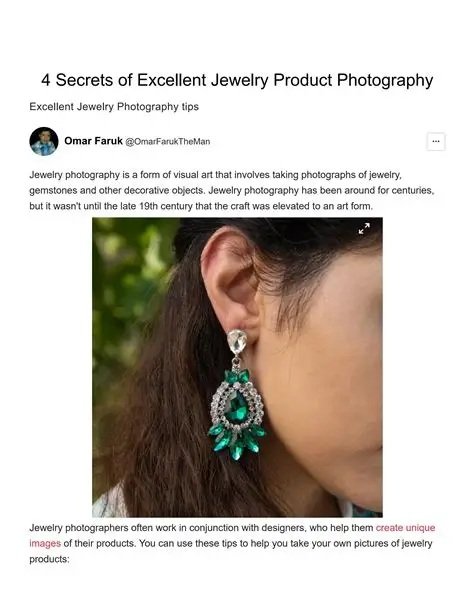This screenshot has height=613, width=474.
Task: Click the final word 'products:'
Action: pos(49,559)
